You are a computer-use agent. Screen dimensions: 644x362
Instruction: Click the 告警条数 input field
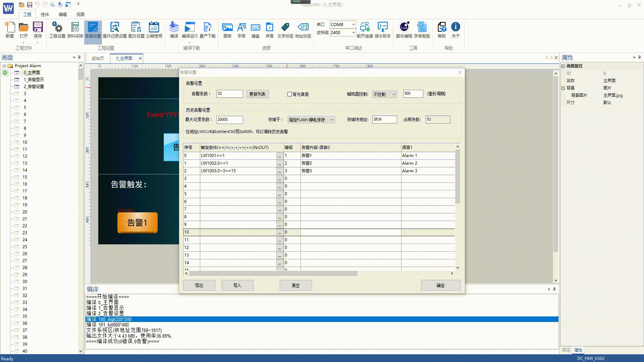[229, 94]
